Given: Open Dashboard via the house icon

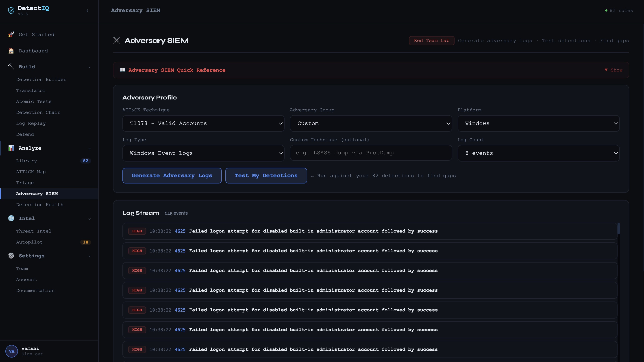Looking at the screenshot, I should point(11,51).
